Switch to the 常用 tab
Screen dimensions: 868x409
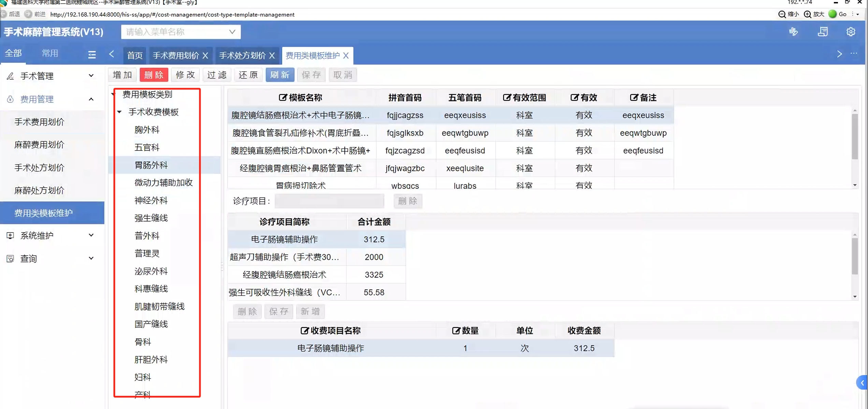coord(50,53)
